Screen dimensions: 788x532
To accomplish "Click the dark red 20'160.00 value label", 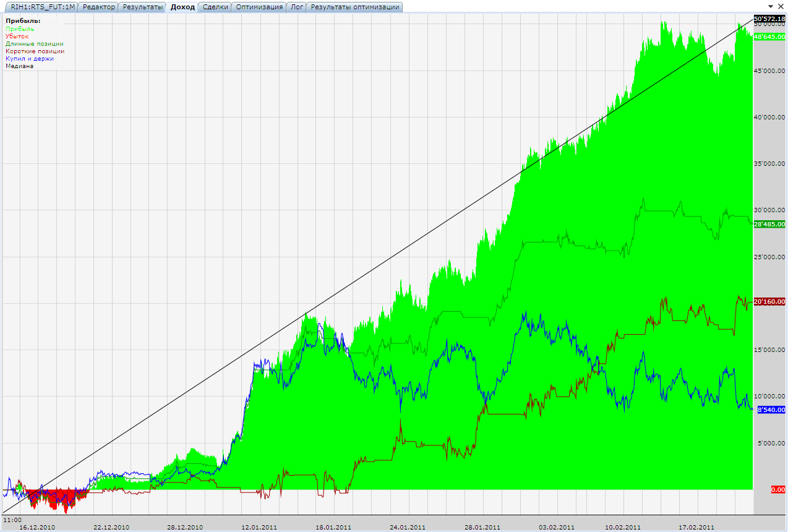I will click(x=769, y=302).
